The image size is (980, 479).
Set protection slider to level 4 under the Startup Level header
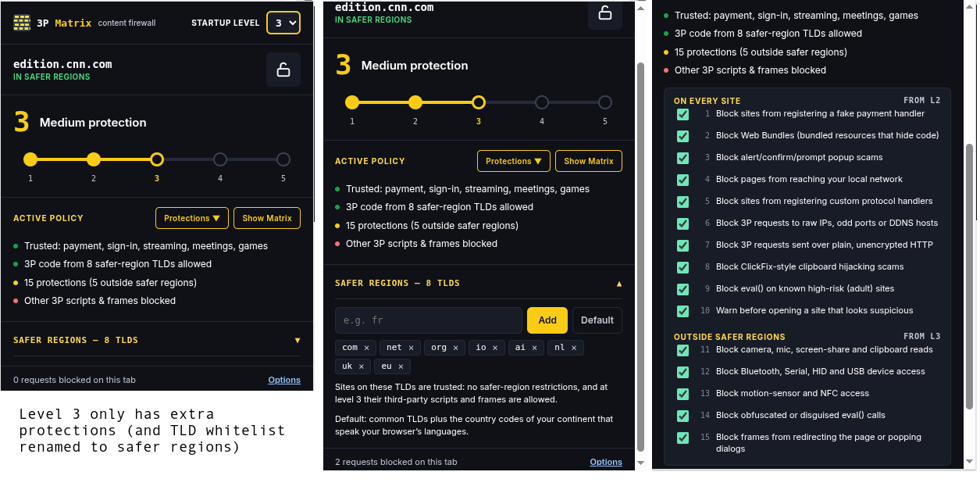pos(220,159)
